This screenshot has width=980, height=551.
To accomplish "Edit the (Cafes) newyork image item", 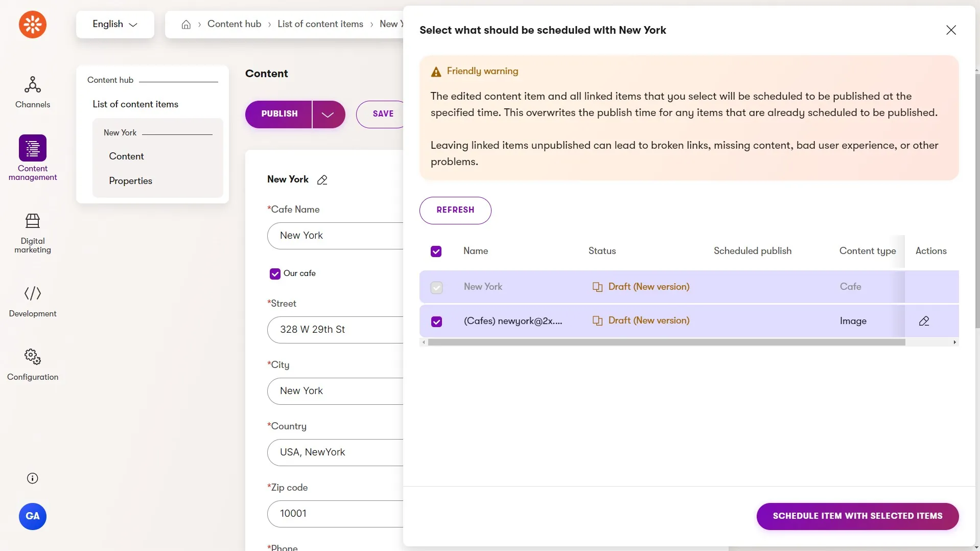I will click(x=924, y=321).
